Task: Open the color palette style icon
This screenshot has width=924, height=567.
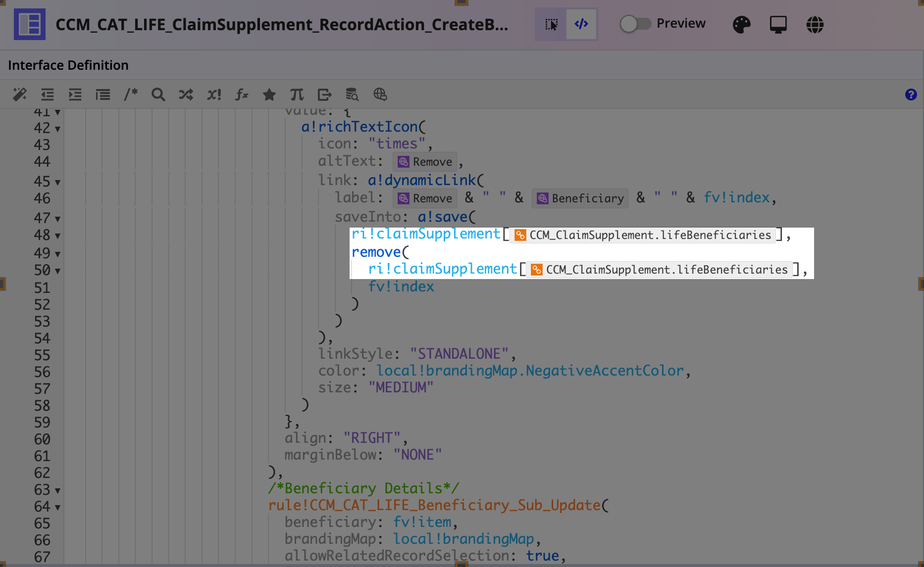Action: pos(741,24)
